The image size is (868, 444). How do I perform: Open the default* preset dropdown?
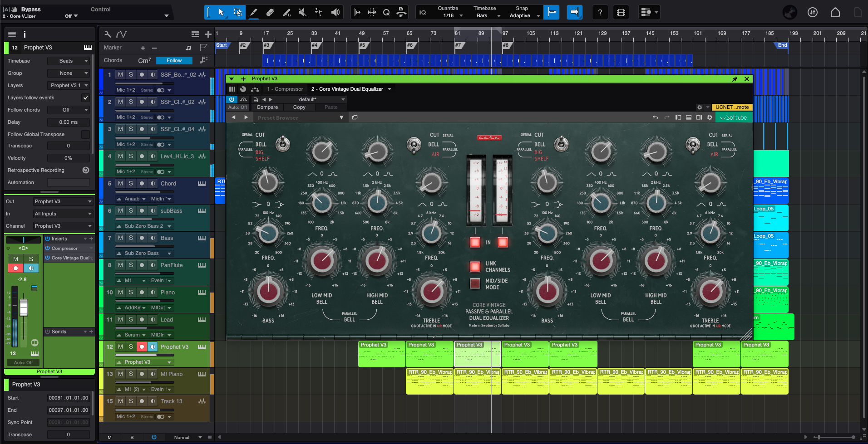click(x=311, y=99)
